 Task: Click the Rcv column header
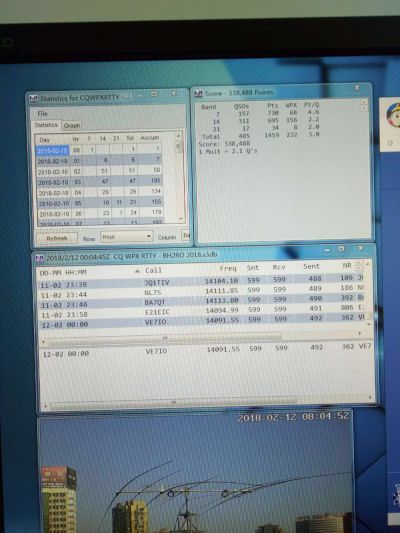click(x=279, y=267)
